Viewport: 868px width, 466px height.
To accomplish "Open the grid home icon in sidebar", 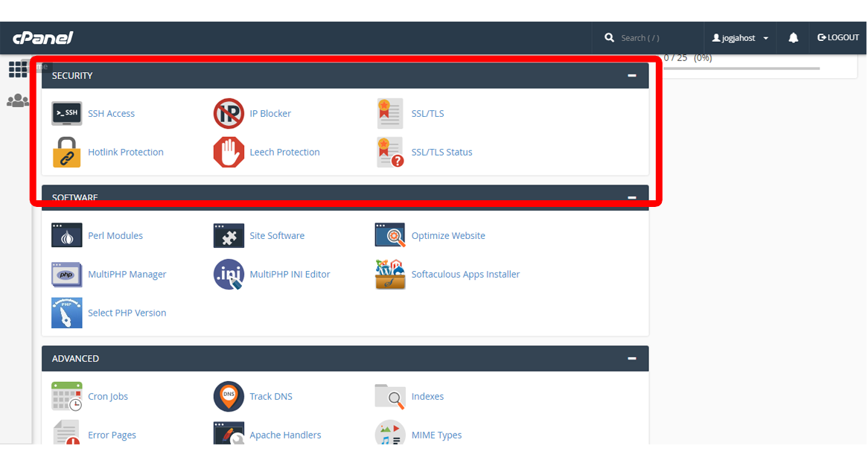I will point(18,69).
